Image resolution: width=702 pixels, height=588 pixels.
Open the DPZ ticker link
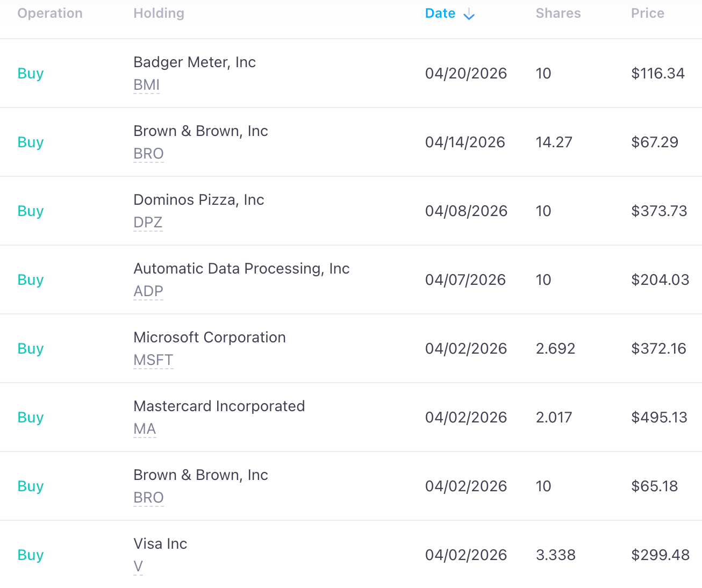pyautogui.click(x=148, y=223)
